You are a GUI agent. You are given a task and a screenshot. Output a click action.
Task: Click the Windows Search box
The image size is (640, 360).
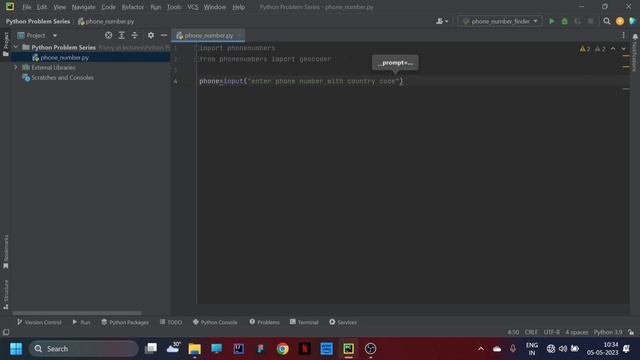[x=84, y=349]
